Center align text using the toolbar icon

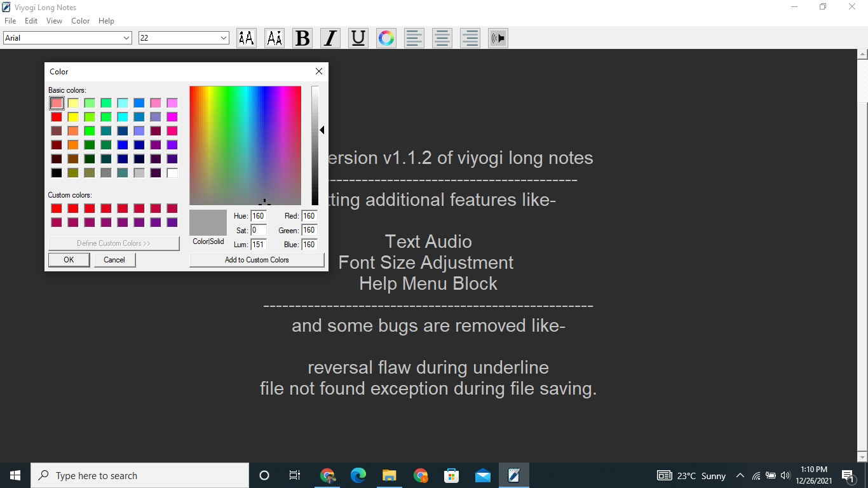pyautogui.click(x=442, y=38)
